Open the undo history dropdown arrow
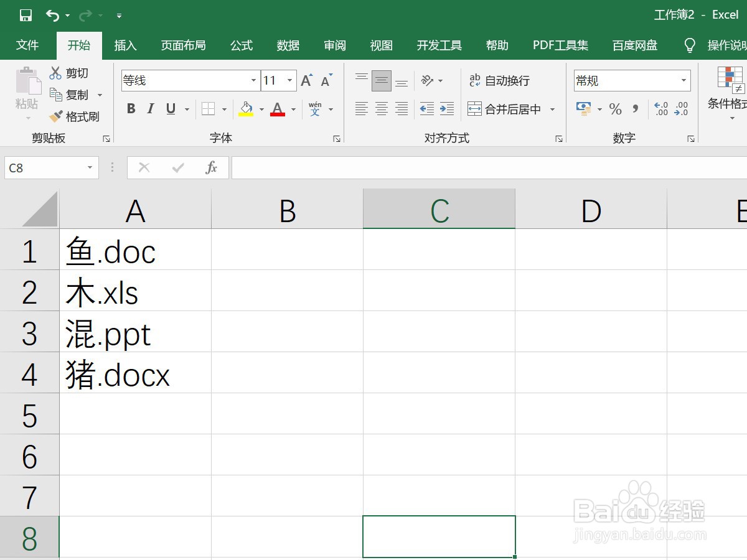 coord(67,16)
